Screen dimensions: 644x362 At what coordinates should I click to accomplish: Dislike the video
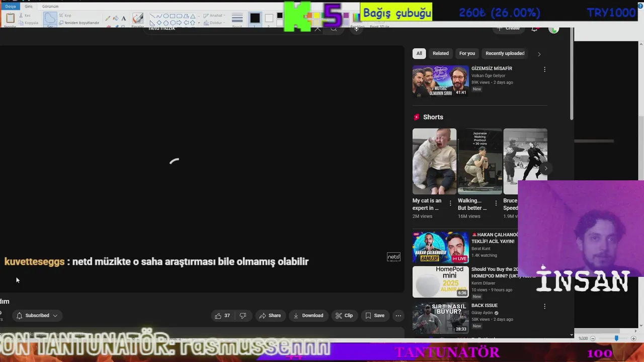tap(243, 316)
